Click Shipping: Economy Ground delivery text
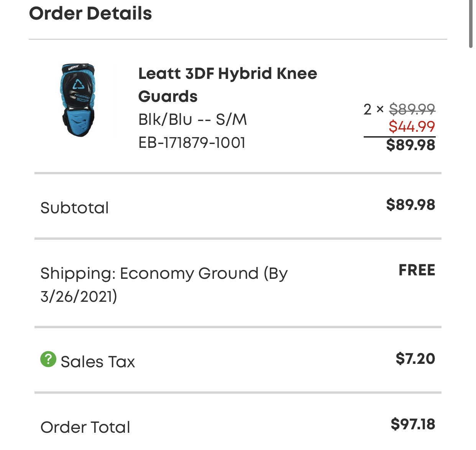Viewport: 476px width, 450px height. pos(164,285)
